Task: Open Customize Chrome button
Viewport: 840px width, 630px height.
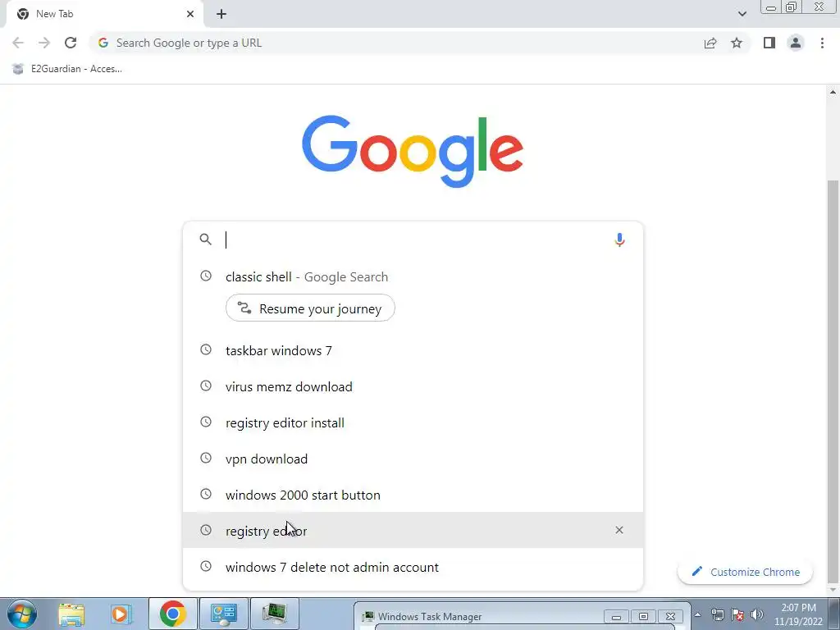Action: coord(745,572)
